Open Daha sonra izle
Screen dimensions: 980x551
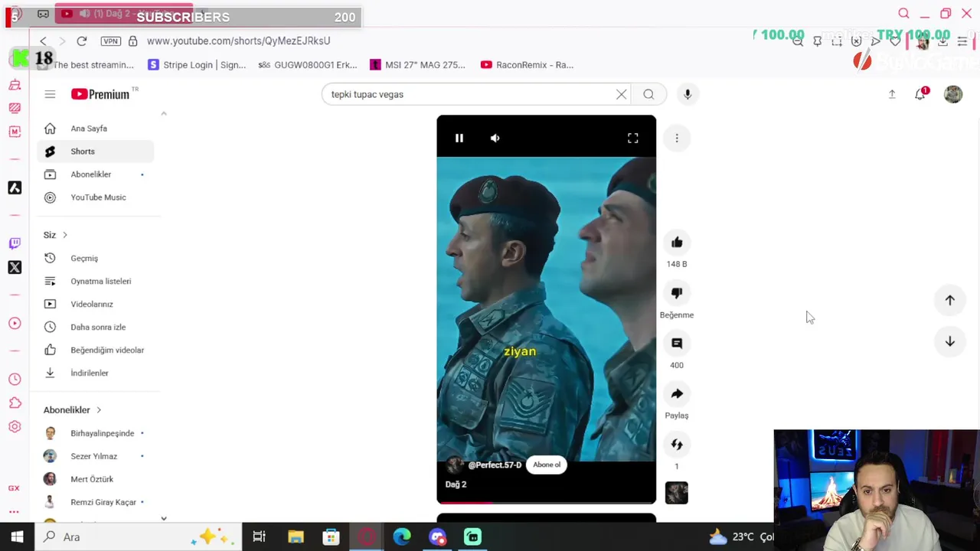tap(96, 328)
